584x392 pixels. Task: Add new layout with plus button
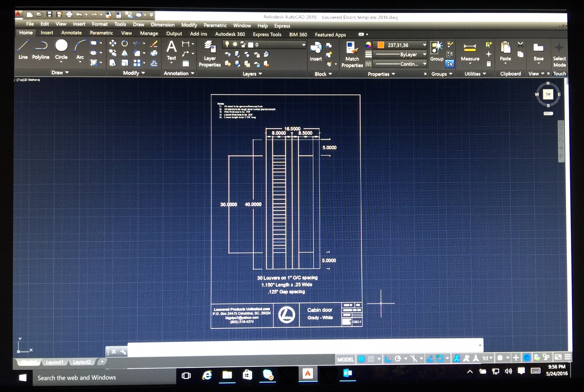point(102,361)
